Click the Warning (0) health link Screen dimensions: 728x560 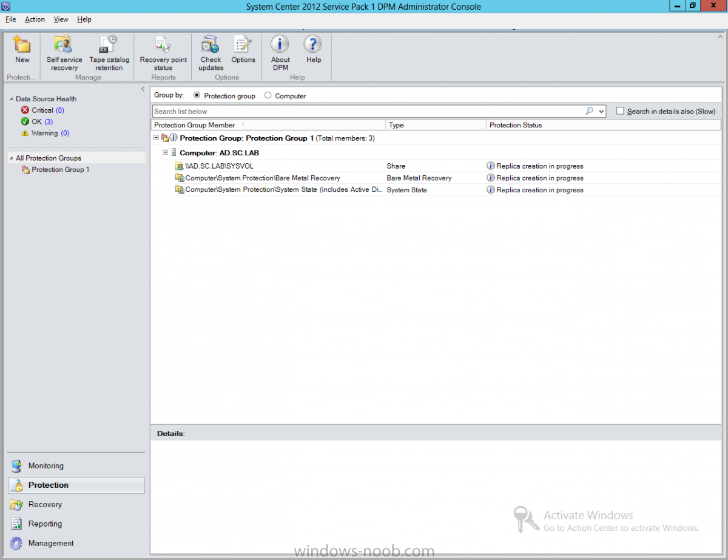(x=50, y=133)
